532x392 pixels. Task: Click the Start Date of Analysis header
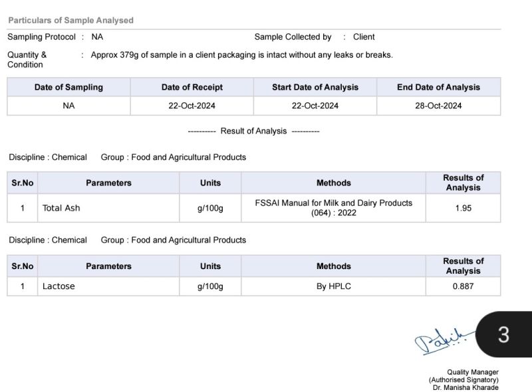[315, 87]
